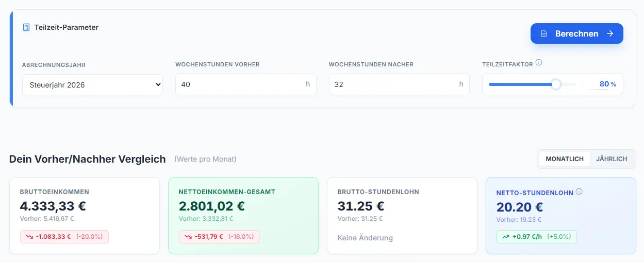The height and width of the screenshot is (263, 644).
Task: Open the Abrechnungsjahr dropdown
Action: tap(92, 85)
